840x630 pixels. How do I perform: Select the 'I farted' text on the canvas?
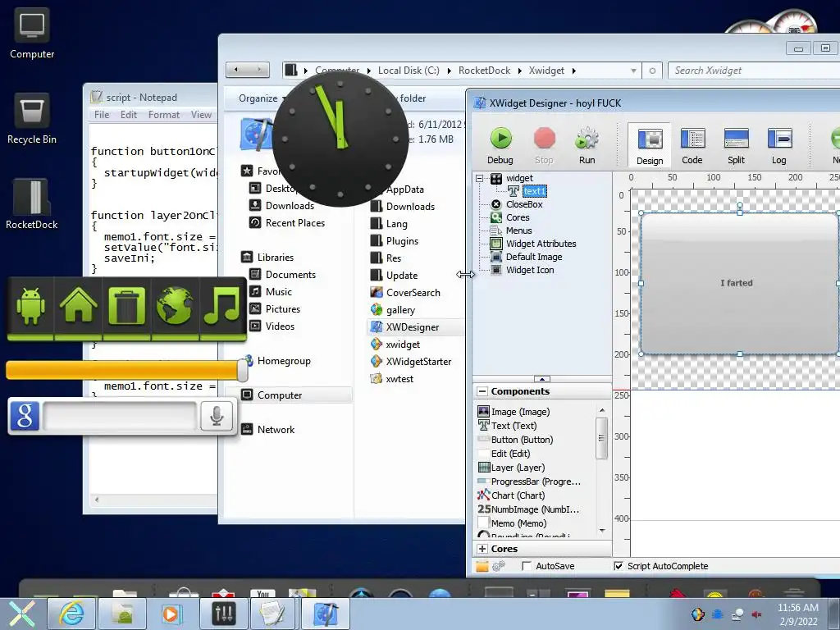pyautogui.click(x=737, y=283)
